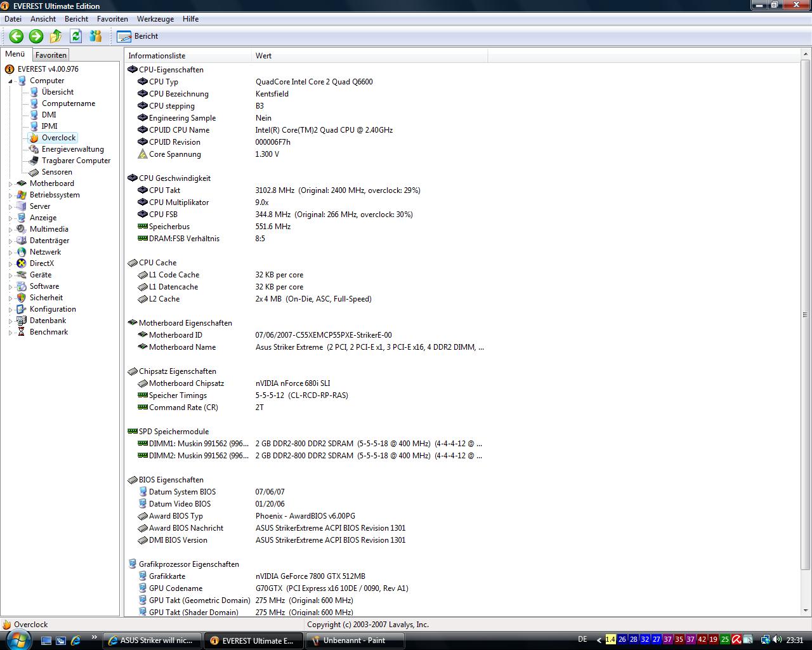Expand the Server tree node
Screen dimensions: 812x650
point(10,207)
